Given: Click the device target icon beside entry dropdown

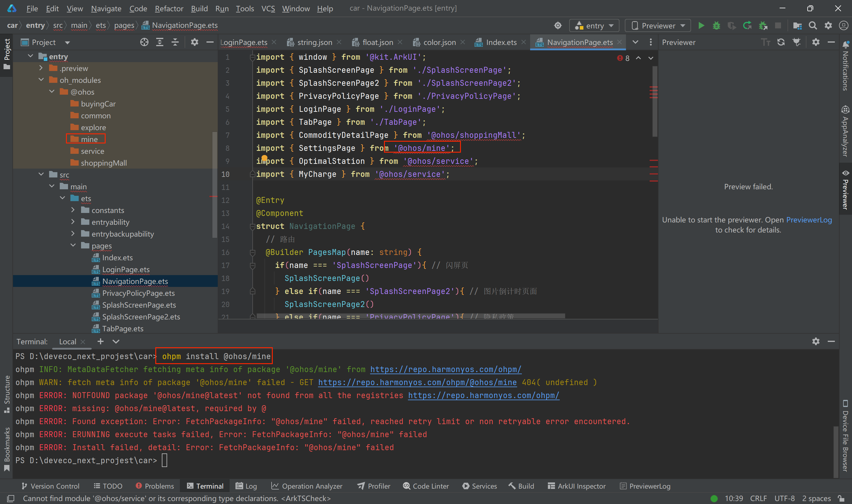Looking at the screenshot, I should tap(558, 25).
